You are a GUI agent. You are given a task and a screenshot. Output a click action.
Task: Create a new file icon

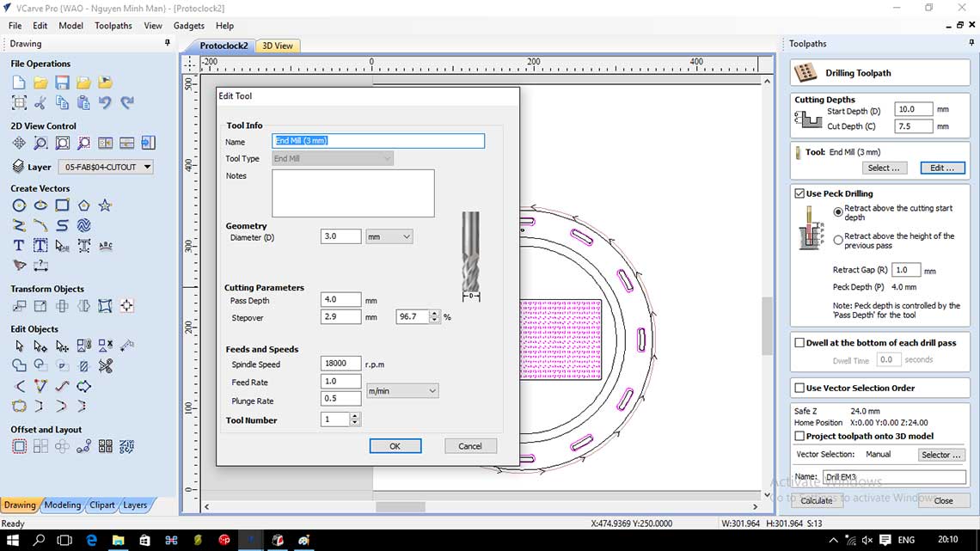19,83
